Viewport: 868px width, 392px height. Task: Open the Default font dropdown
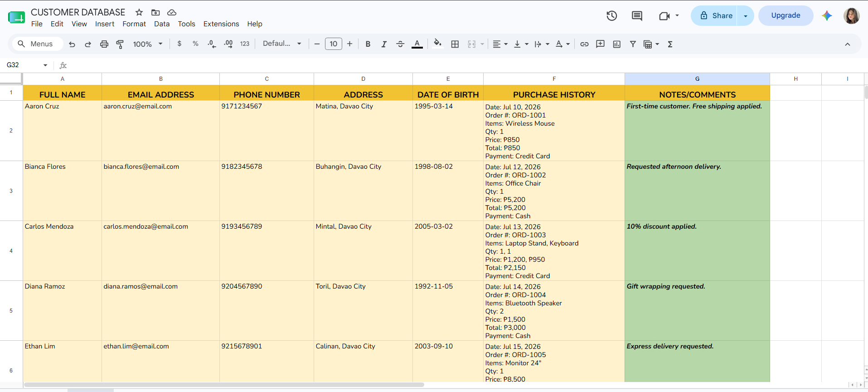(282, 44)
